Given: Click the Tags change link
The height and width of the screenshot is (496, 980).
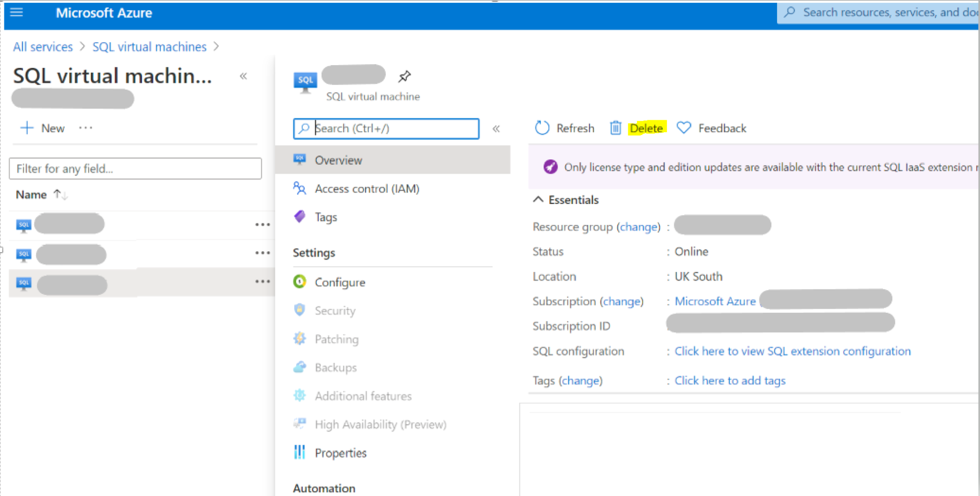Looking at the screenshot, I should [x=580, y=381].
